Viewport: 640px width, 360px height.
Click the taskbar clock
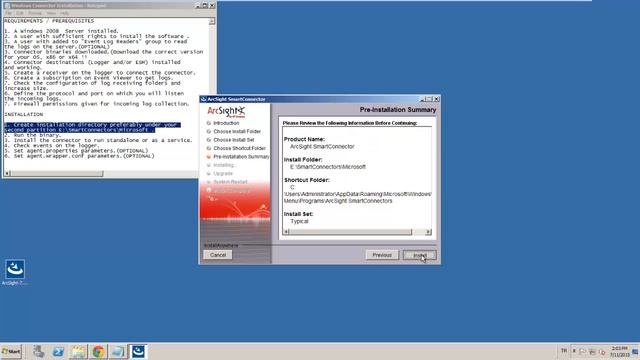[620, 351]
